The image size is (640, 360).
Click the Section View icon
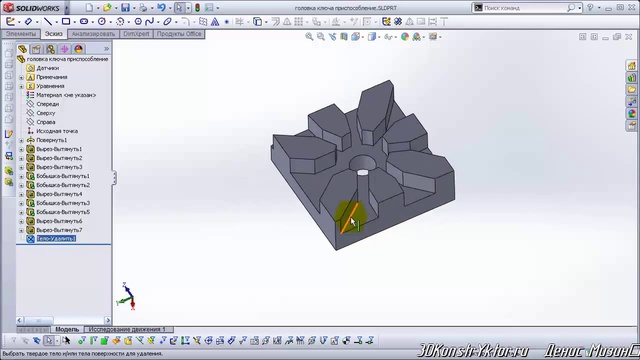[344, 37]
